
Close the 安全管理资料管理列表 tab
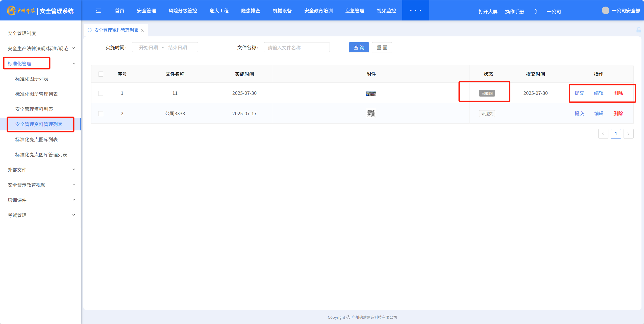click(x=142, y=30)
